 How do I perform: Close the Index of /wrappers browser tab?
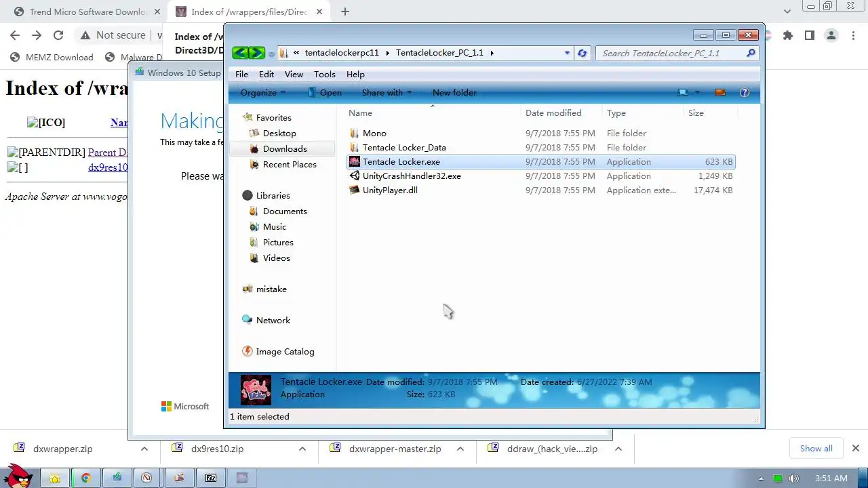pos(319,12)
